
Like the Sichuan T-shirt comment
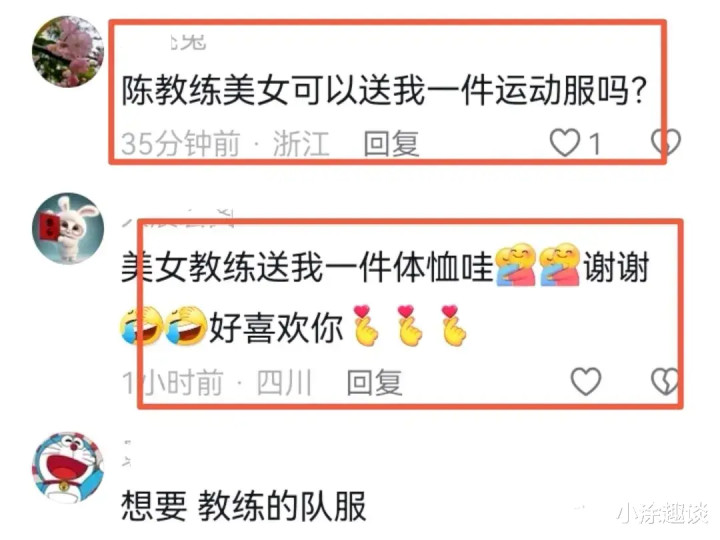point(585,382)
